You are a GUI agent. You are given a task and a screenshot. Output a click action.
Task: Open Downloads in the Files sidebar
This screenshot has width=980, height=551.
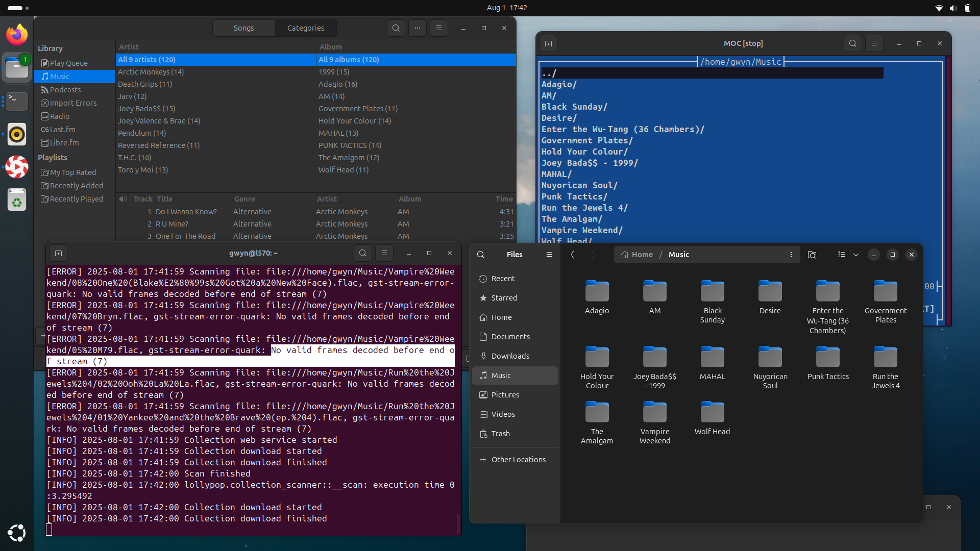coord(515,356)
